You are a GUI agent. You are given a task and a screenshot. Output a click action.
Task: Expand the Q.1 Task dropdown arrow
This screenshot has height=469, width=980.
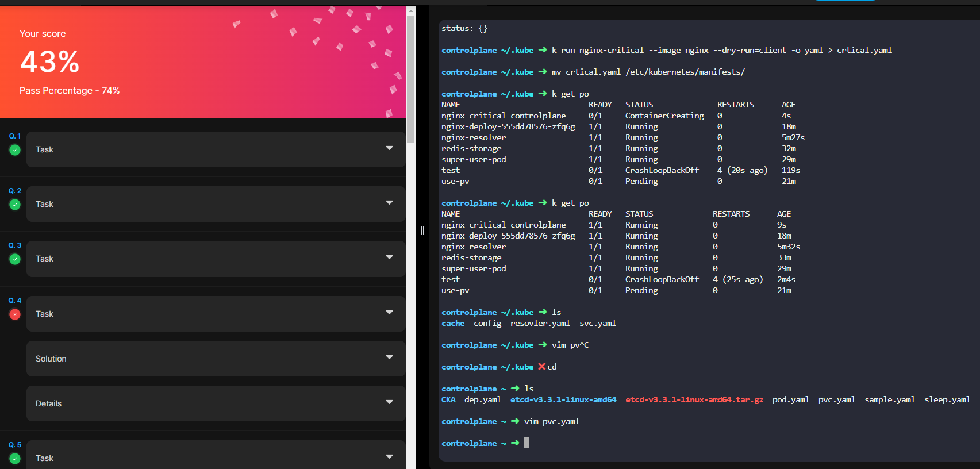tap(389, 148)
